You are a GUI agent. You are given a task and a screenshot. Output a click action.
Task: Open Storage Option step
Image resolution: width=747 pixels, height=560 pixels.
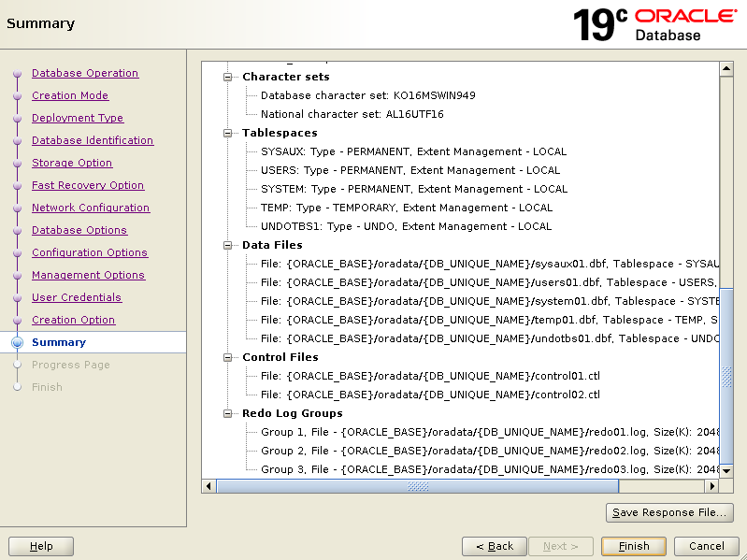(72, 163)
